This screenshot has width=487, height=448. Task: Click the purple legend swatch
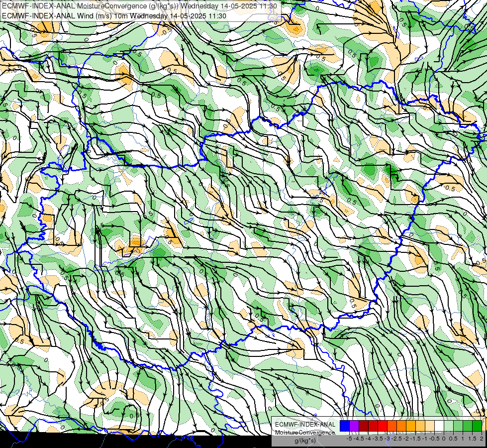pos(354,426)
